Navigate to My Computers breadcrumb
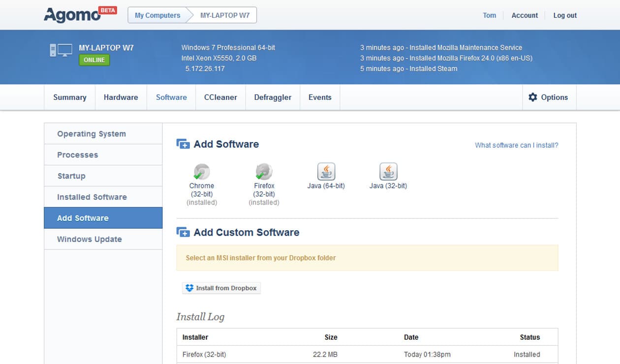The height and width of the screenshot is (364, 620). click(x=157, y=15)
